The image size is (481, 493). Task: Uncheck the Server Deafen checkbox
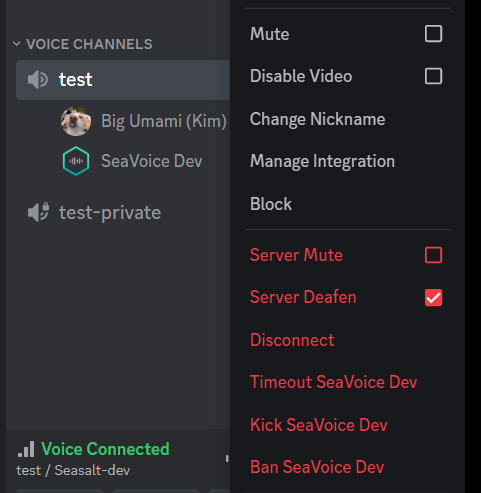433,297
